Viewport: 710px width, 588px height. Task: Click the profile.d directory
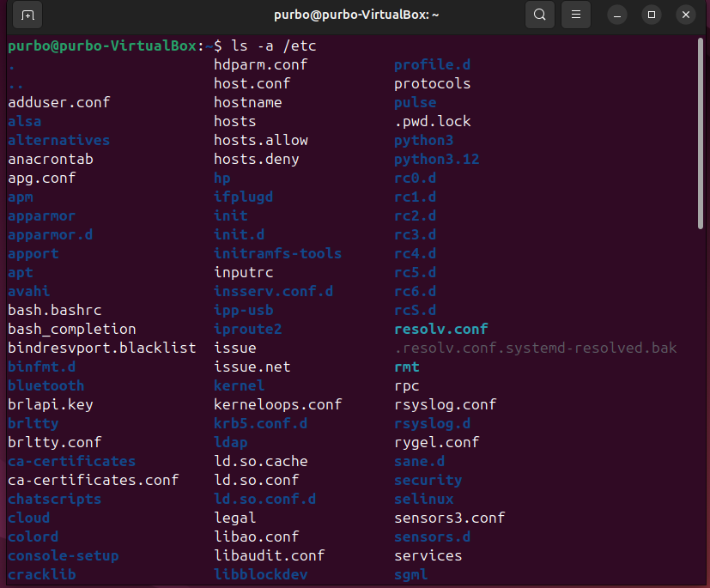(433, 64)
